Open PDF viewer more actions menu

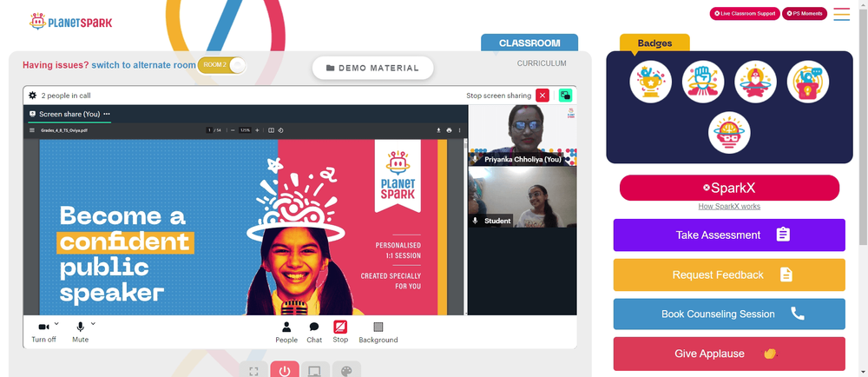pyautogui.click(x=459, y=130)
